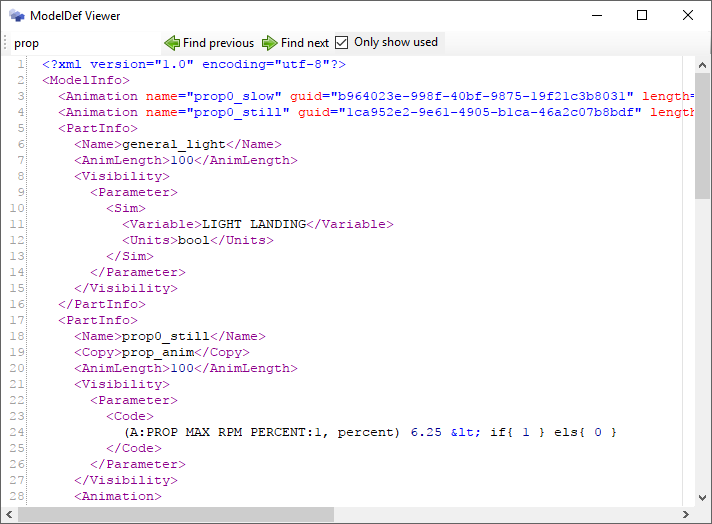Click the PROP MAX RPM PERCENT code line
712x524 pixels.
tap(370, 432)
